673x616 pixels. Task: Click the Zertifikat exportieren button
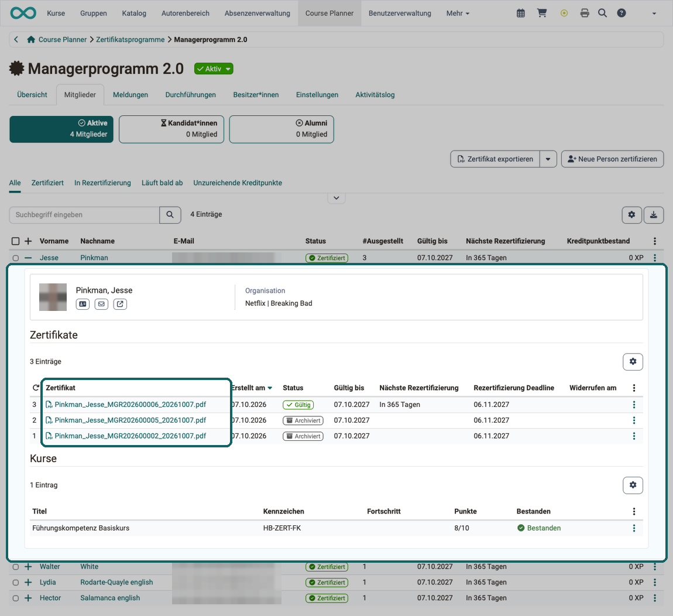pyautogui.click(x=495, y=159)
